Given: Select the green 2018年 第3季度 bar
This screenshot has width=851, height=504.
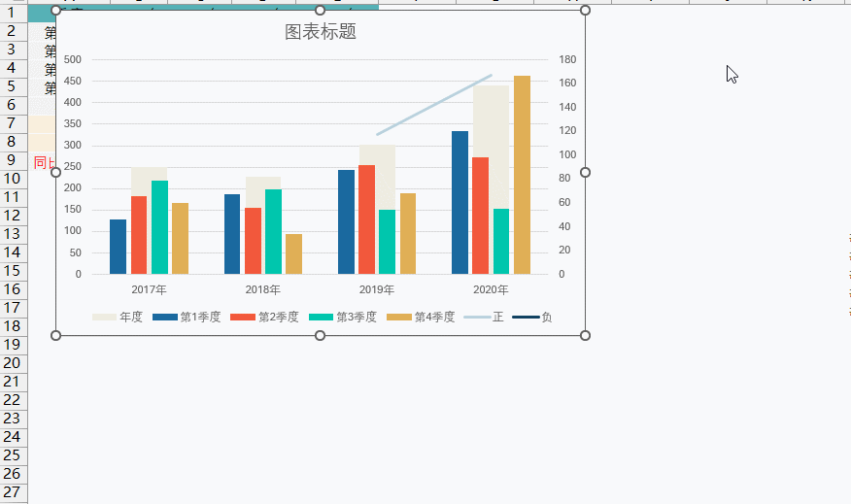Looking at the screenshot, I should click(x=274, y=231).
